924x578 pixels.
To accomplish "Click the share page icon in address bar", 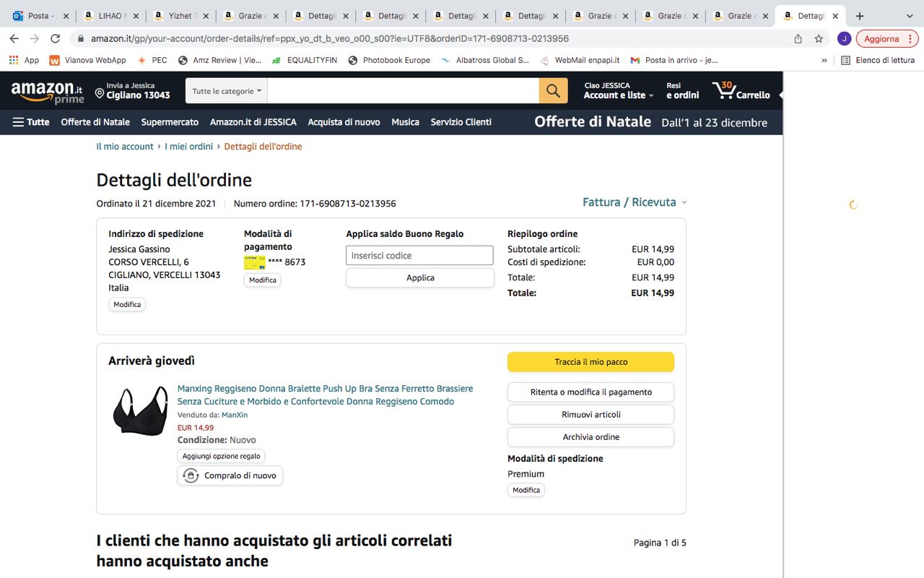I will (x=798, y=39).
